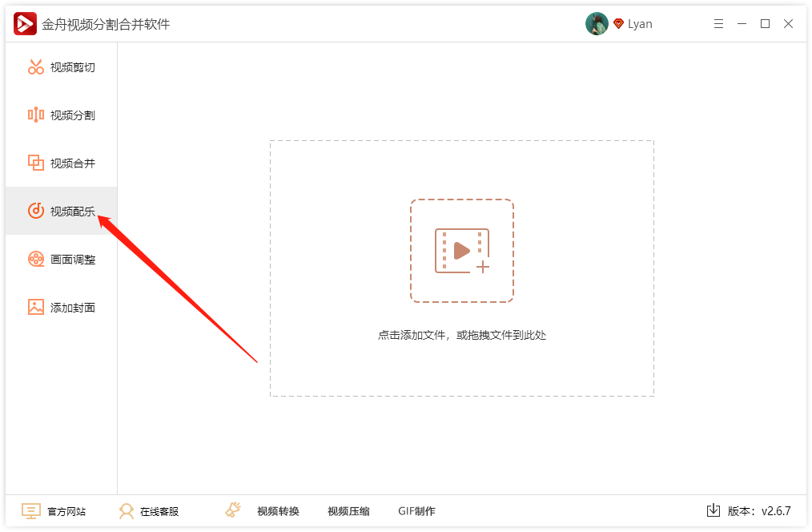Close the 金舟视频分割合并软件 window
The width and height of the screenshot is (812, 532).
pyautogui.click(x=788, y=24)
